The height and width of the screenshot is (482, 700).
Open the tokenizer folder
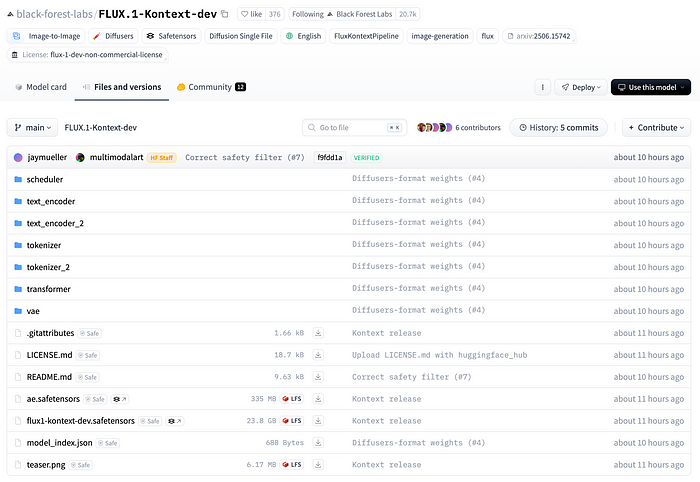tap(44, 245)
